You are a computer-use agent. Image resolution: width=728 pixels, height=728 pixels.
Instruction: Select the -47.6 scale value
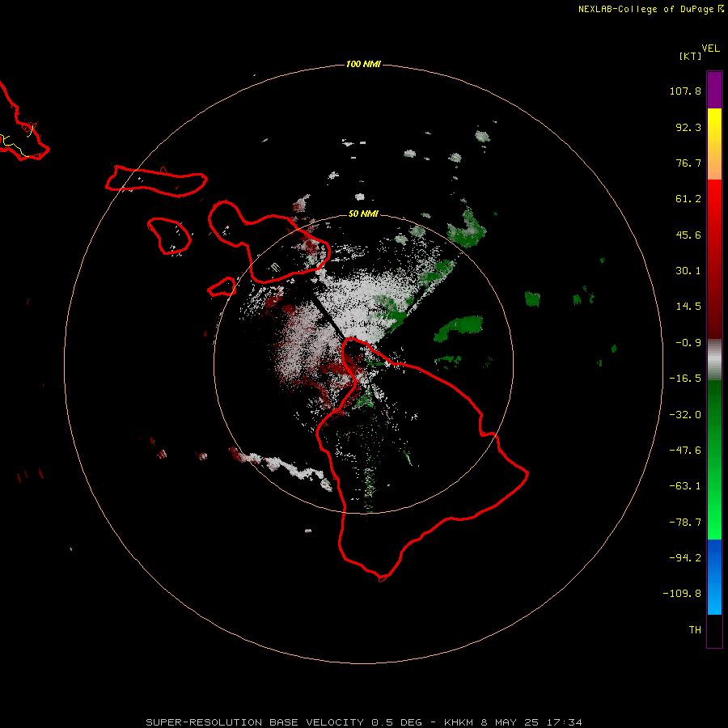coord(685,451)
